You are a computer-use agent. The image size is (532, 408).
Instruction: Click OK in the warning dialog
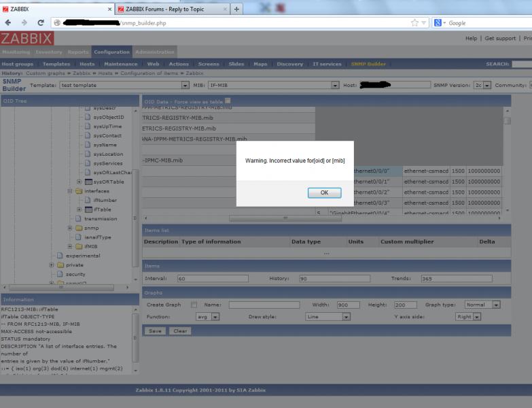tap(324, 192)
